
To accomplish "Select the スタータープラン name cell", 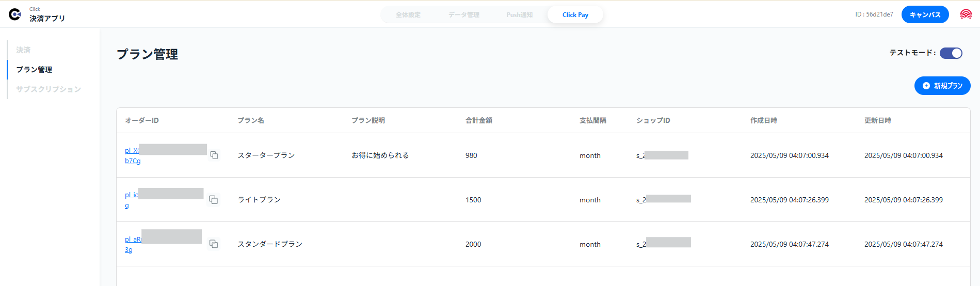I will coord(266,155).
